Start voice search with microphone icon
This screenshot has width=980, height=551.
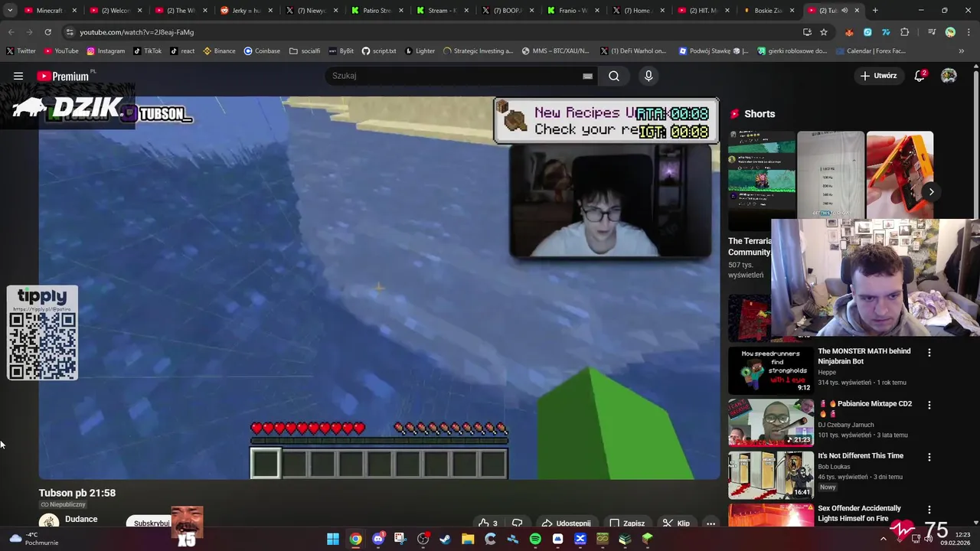(648, 76)
